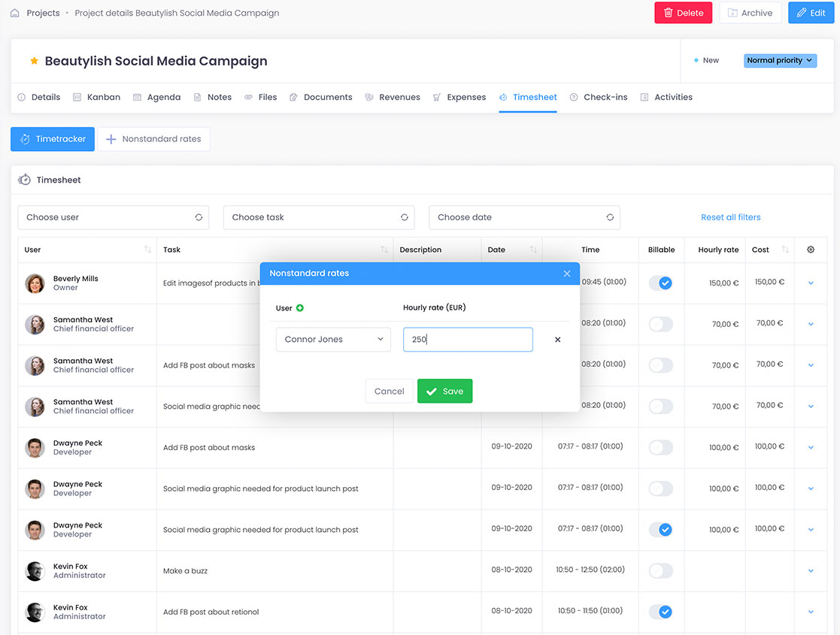Sort by Cost column arrows
This screenshot has width=840, height=635.
[x=785, y=249]
